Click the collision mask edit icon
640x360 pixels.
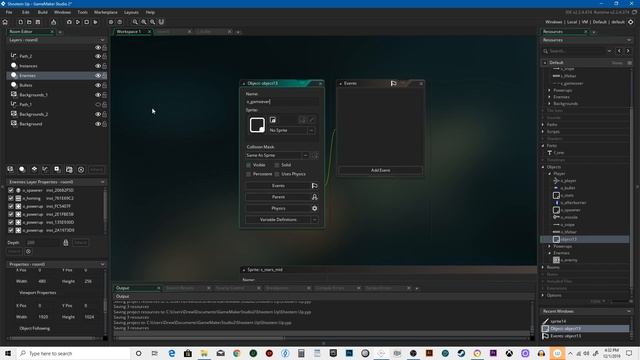tap(315, 156)
